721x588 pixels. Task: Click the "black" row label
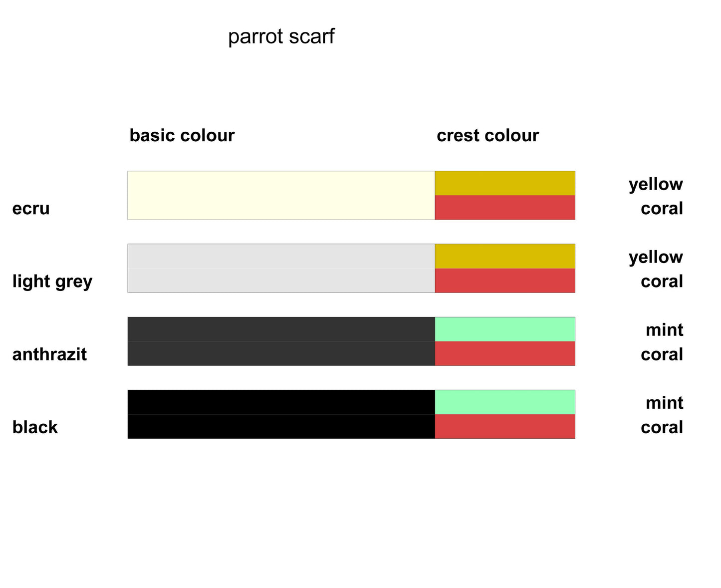tap(35, 427)
